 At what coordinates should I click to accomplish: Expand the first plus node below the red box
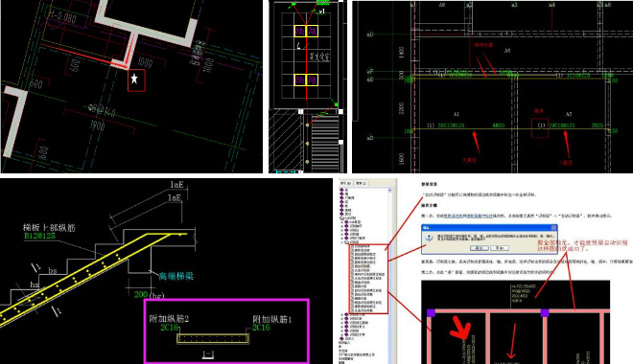coord(342,314)
